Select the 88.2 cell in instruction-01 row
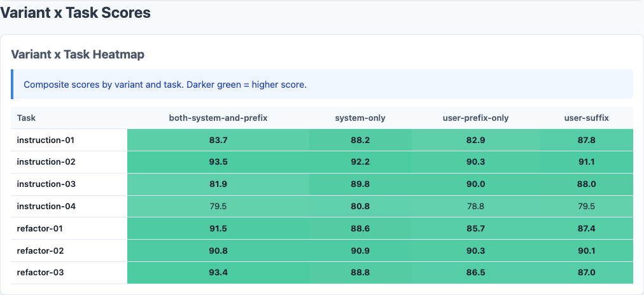Screen dimensions: 644x295 [360, 140]
